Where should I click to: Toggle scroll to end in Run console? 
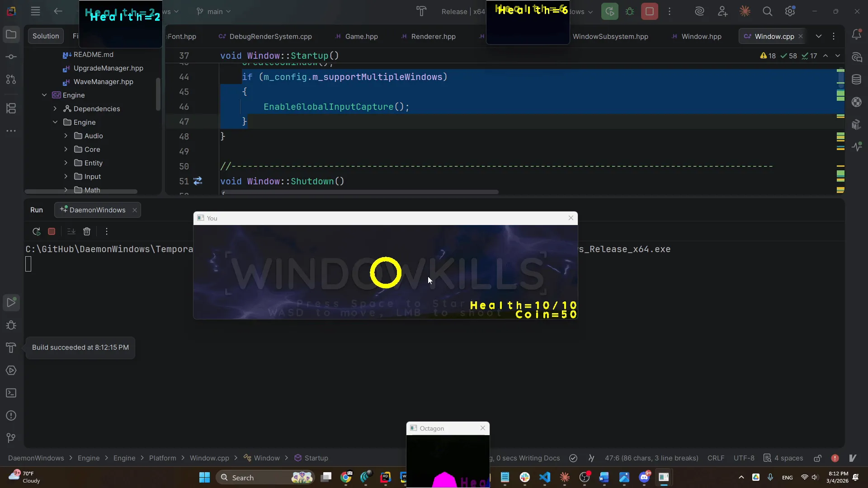pos(71,231)
